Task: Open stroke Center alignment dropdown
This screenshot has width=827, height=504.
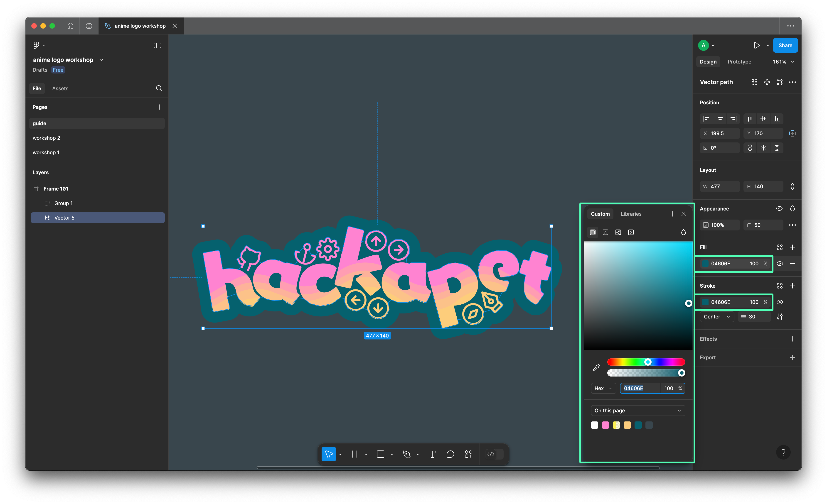Action: [716, 316]
